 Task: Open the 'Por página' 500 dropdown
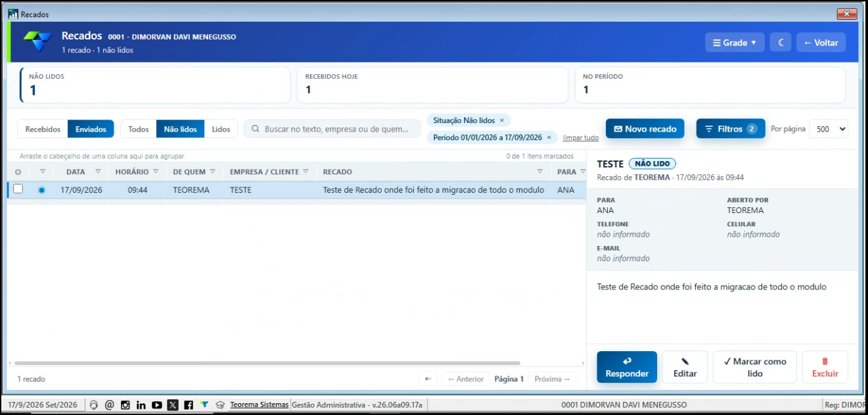coord(829,129)
